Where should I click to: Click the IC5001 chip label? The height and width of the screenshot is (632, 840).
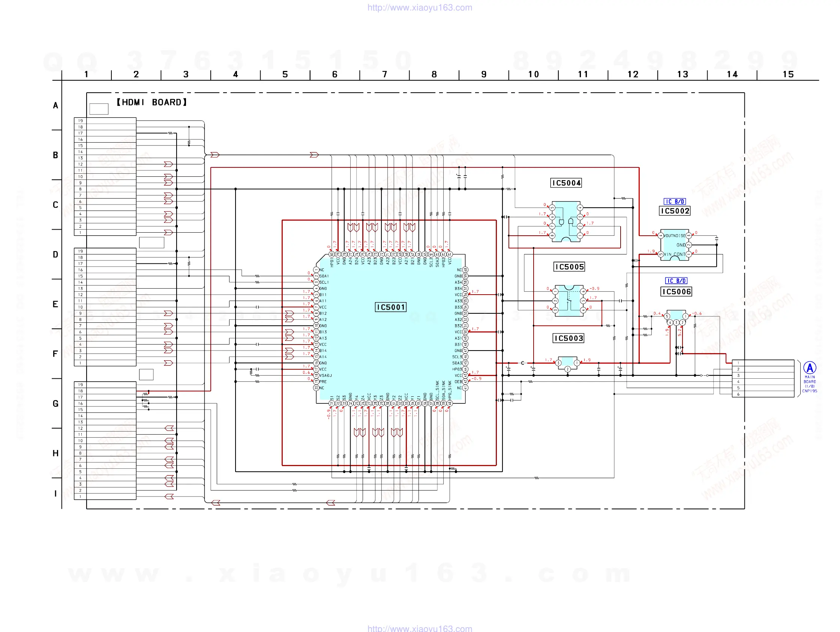(390, 307)
